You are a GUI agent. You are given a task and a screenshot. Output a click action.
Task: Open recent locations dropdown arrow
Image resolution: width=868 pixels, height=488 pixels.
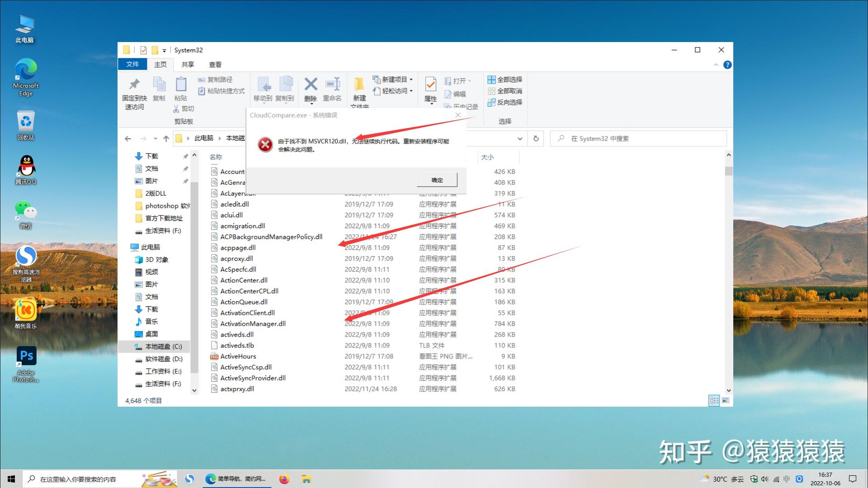(155, 139)
